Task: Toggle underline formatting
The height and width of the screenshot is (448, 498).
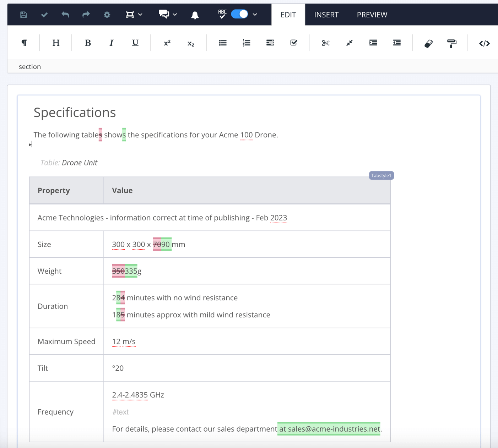Action: coord(135,43)
